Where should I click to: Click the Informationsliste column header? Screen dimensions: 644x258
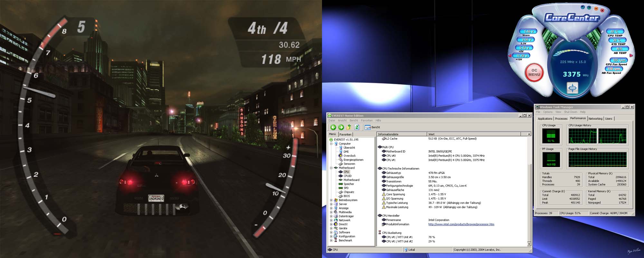[402, 134]
